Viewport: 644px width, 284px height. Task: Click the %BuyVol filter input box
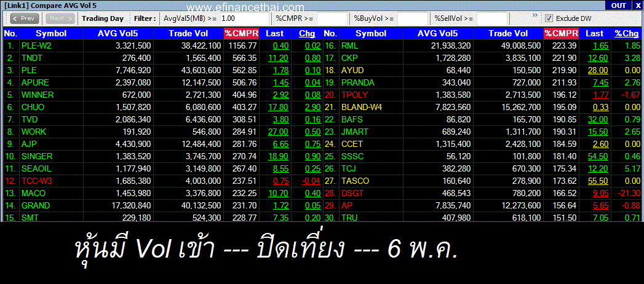[412, 18]
